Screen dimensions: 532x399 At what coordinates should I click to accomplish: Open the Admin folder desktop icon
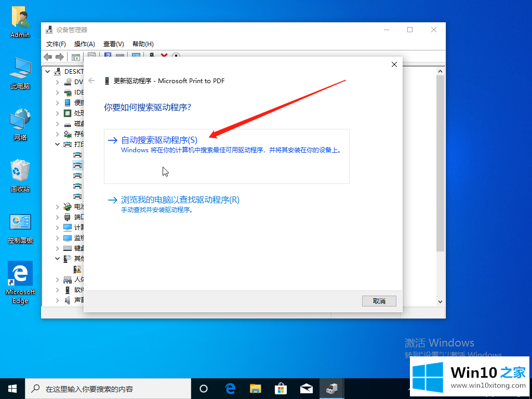tap(20, 21)
